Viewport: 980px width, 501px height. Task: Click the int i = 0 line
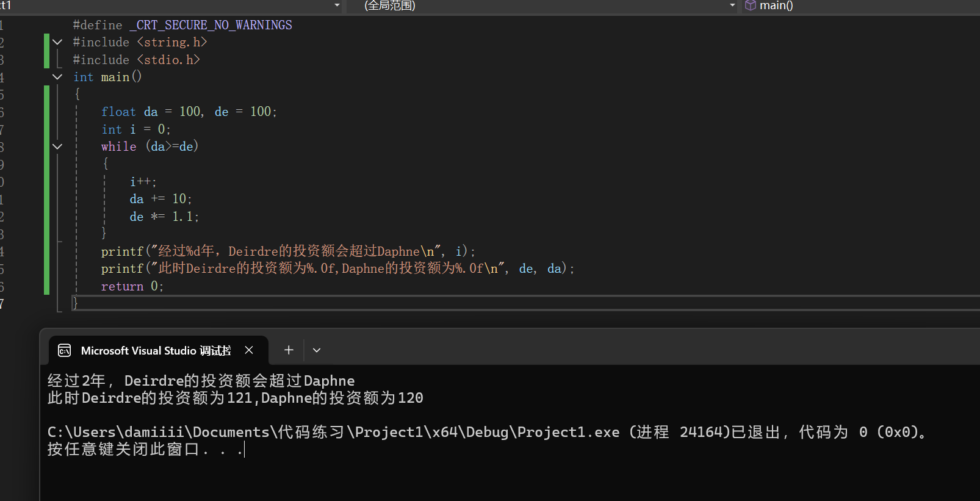point(136,129)
